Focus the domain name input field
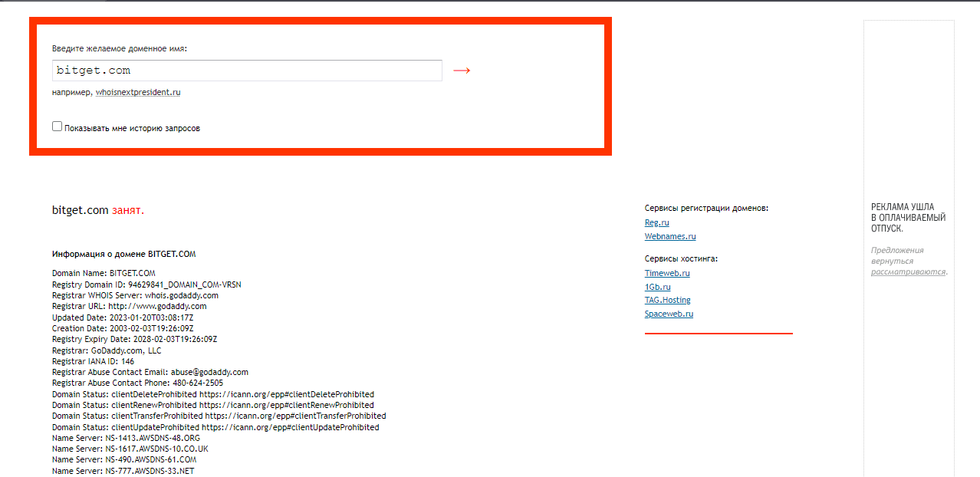Viewport: 980px width, 477px height. click(x=247, y=71)
